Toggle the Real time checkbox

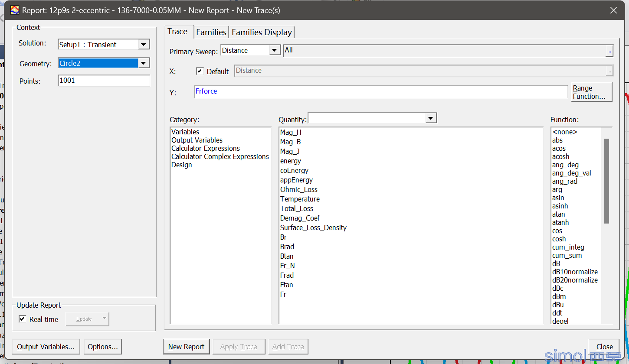pyautogui.click(x=23, y=319)
